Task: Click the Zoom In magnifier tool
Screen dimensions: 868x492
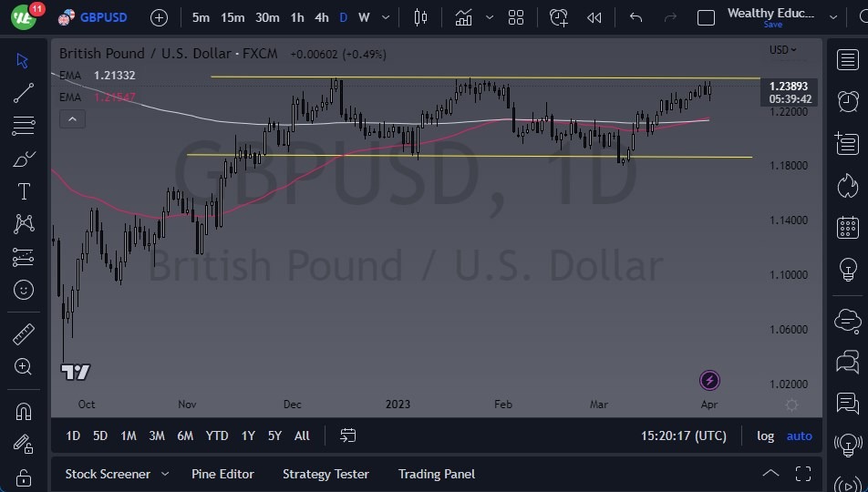Action: (24, 366)
